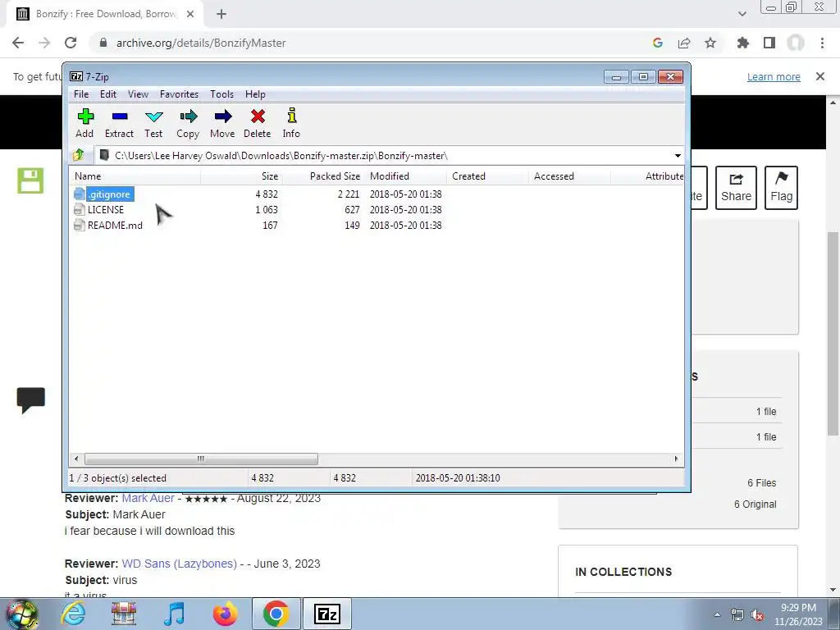Viewport: 840px width, 630px height.
Task: Open a new Chrome tab
Action: [x=221, y=15]
